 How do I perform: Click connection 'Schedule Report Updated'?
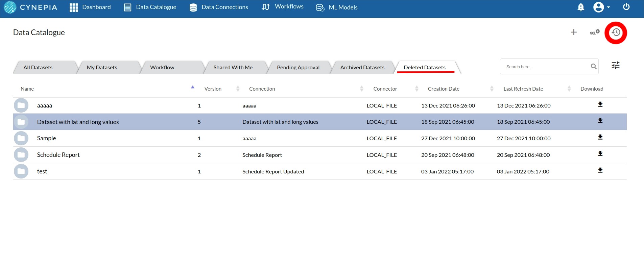pos(273,171)
